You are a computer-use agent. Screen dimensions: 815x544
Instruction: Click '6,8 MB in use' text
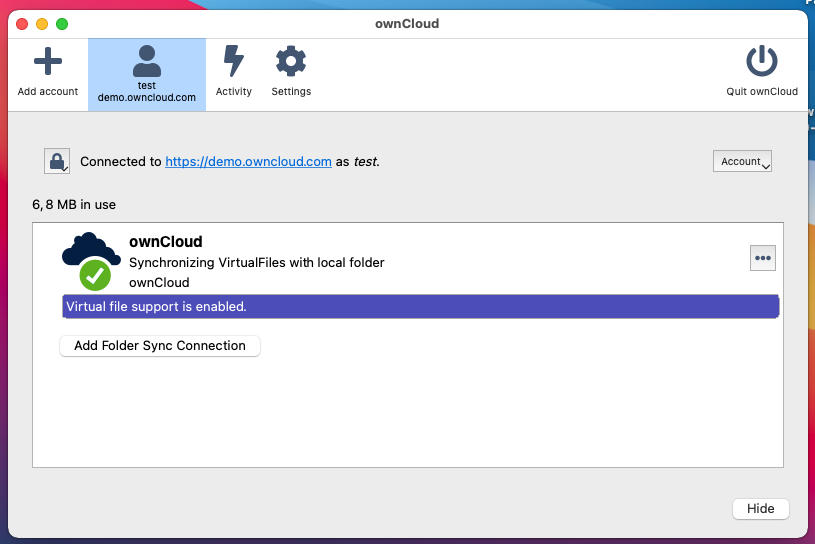click(x=74, y=205)
